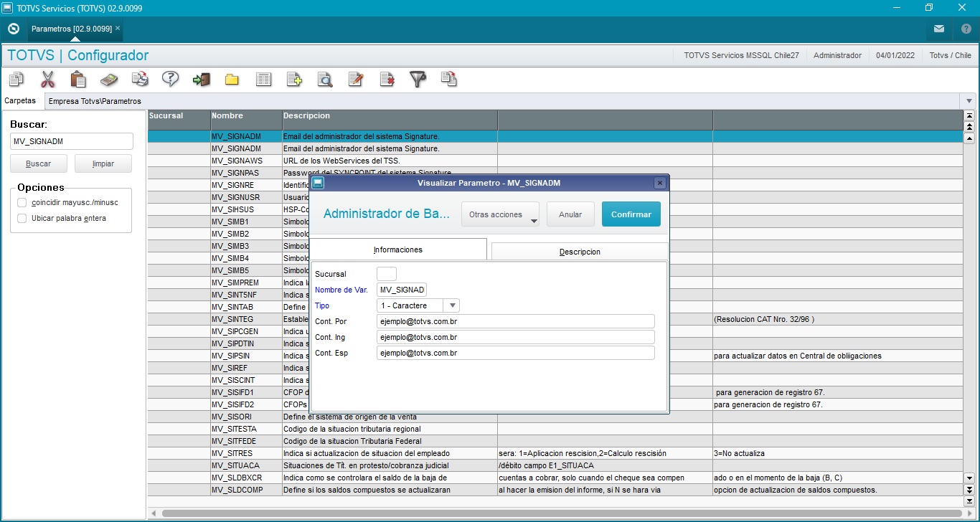Select the MV_SLDCOMP parameter row
The width and height of the screenshot is (980, 522).
(x=555, y=490)
